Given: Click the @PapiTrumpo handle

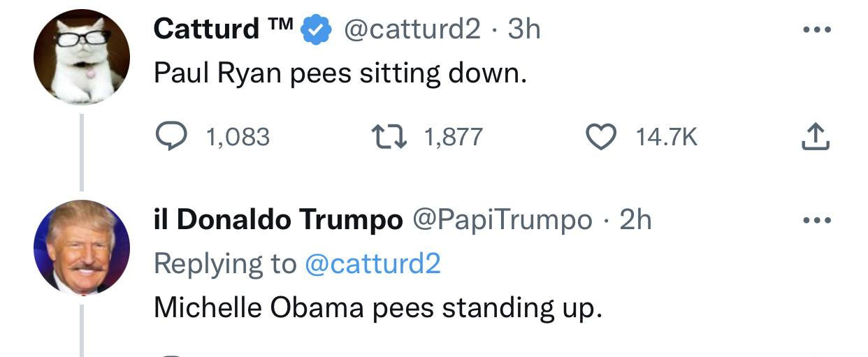Looking at the screenshot, I should pyautogui.click(x=502, y=220).
